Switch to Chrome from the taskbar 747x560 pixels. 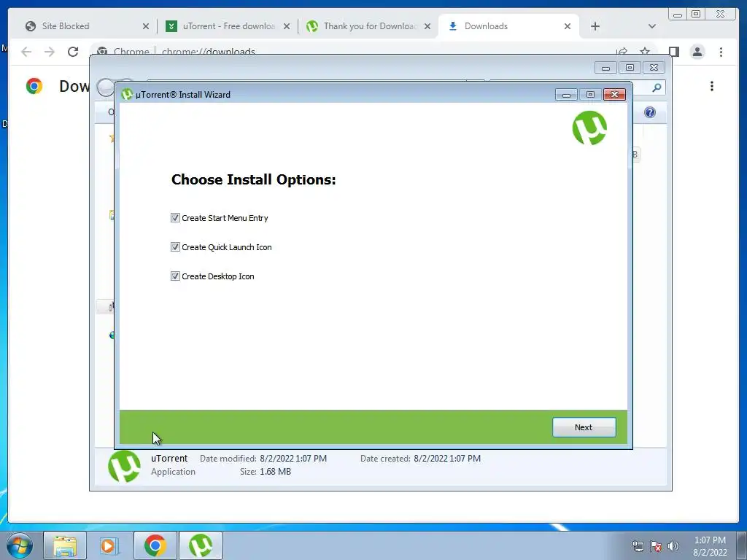pyautogui.click(x=155, y=545)
